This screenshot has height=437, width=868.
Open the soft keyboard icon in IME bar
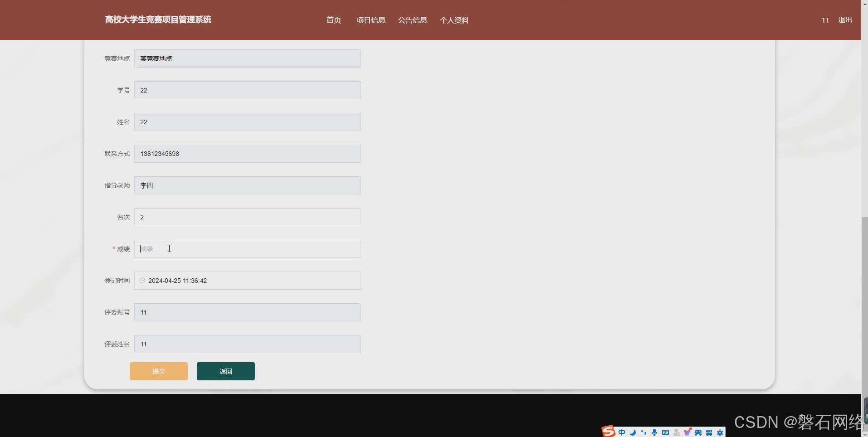tap(665, 432)
